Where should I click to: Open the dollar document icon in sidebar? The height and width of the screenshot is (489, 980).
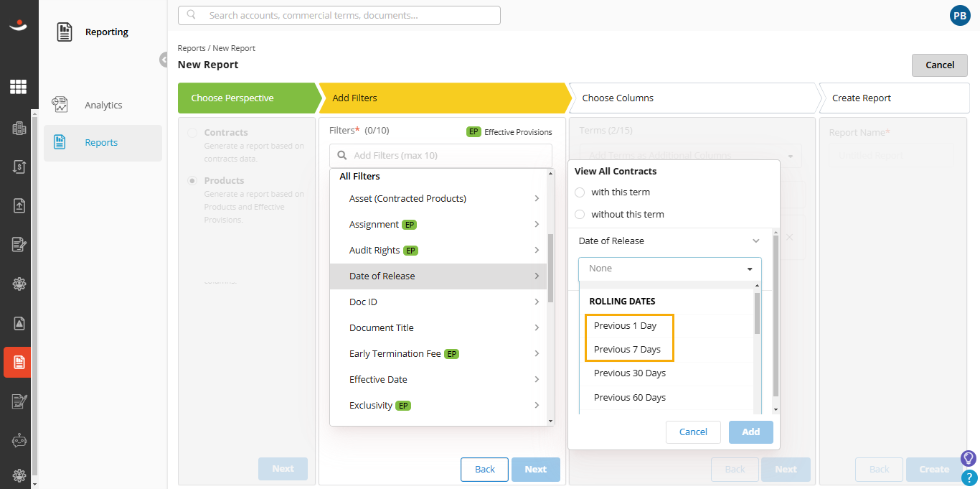[19, 167]
